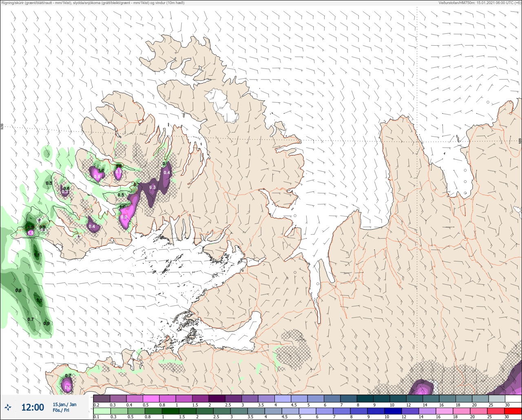Image resolution: width=522 pixels, height=420 pixels.
Task: Click the white '1.0' value on the westernmost pink patch
Action: pos(30,232)
